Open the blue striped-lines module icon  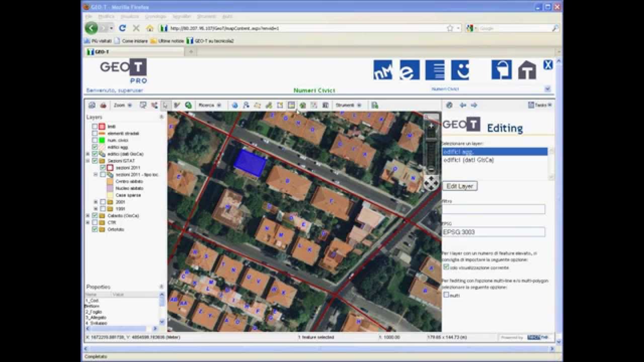[435, 70]
